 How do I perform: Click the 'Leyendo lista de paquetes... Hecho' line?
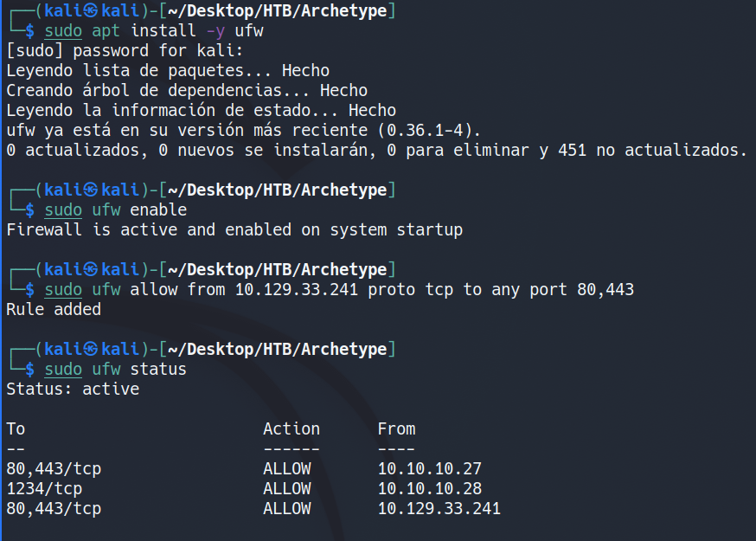coord(168,71)
